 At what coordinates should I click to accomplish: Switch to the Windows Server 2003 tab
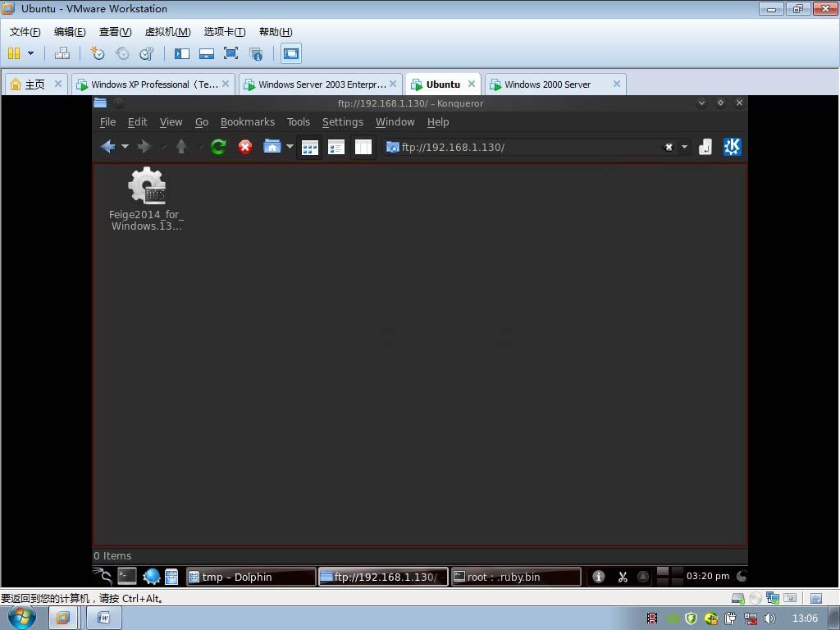(x=321, y=84)
